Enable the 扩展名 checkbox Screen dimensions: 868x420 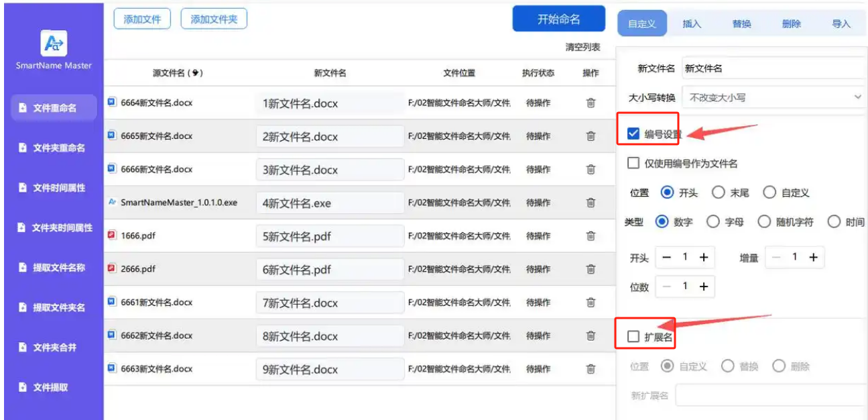tap(633, 337)
